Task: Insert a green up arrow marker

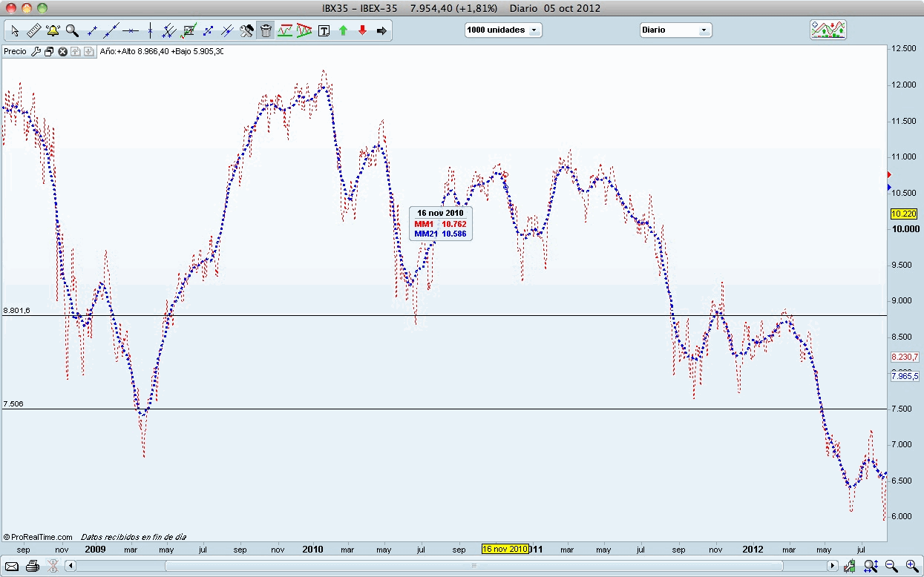Action: 343,30
